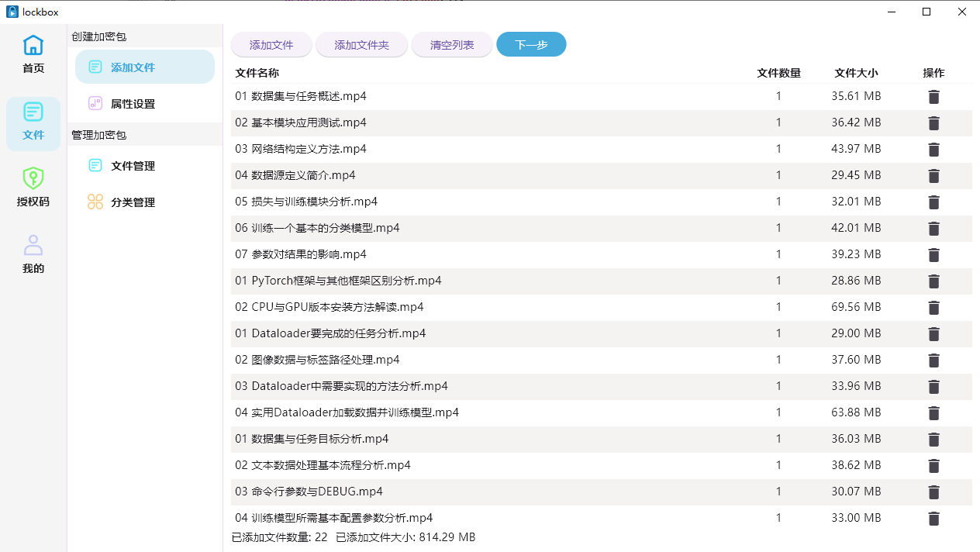Select row 04 实用Dataloader加载数据并训练模型.mp4
This screenshot has width=980, height=552.
pos(347,412)
